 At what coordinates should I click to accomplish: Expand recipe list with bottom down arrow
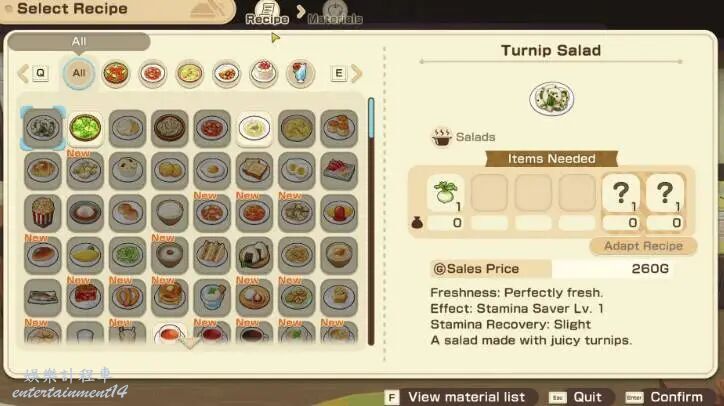point(190,344)
